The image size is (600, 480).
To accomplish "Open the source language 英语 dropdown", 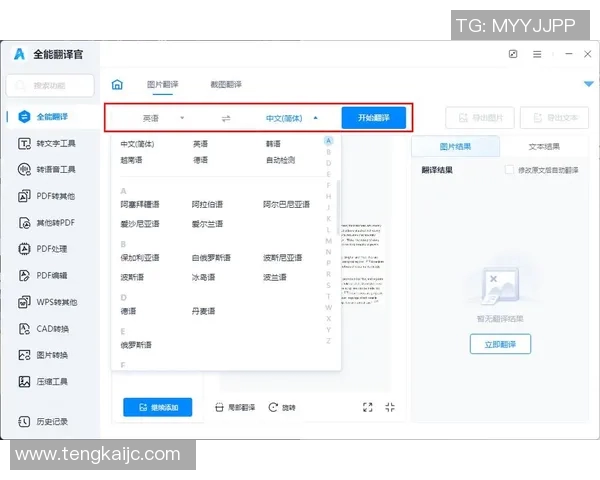I will (x=163, y=118).
